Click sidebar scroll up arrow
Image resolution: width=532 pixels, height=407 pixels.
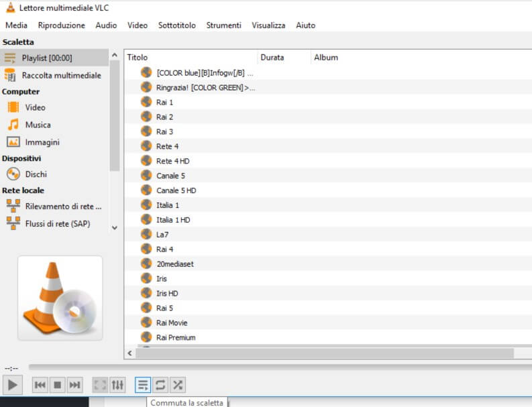point(115,55)
